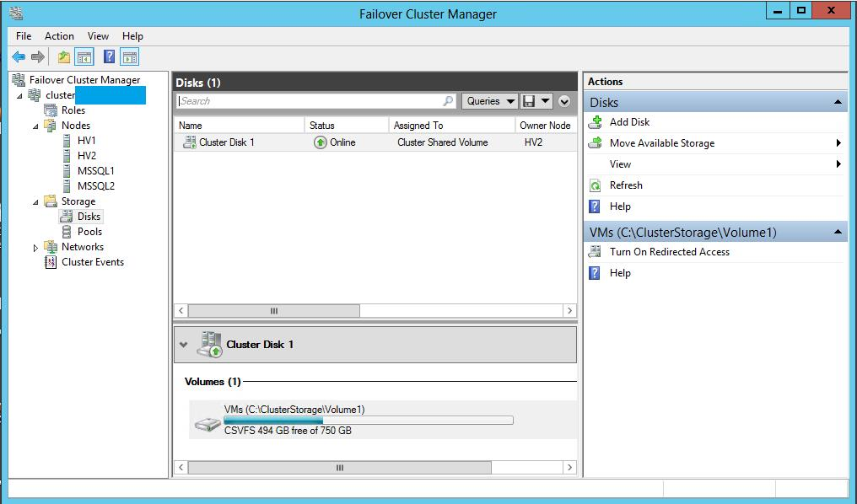The height and width of the screenshot is (504, 857).
Task: Open the View menu
Action: (x=98, y=36)
